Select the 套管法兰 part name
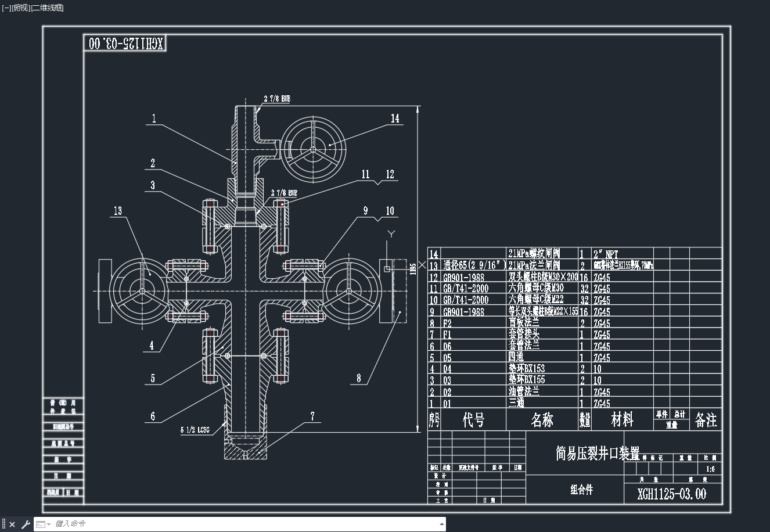Image resolution: width=770 pixels, height=532 pixels. click(524, 346)
